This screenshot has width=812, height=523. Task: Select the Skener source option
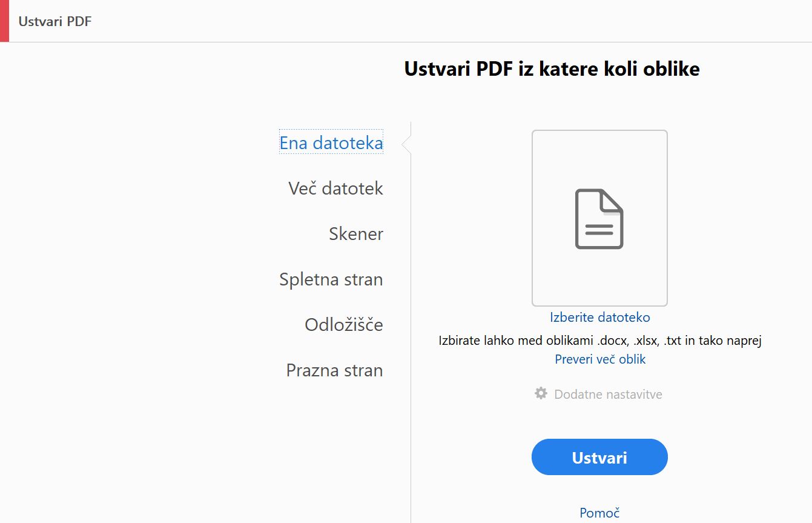pos(356,234)
